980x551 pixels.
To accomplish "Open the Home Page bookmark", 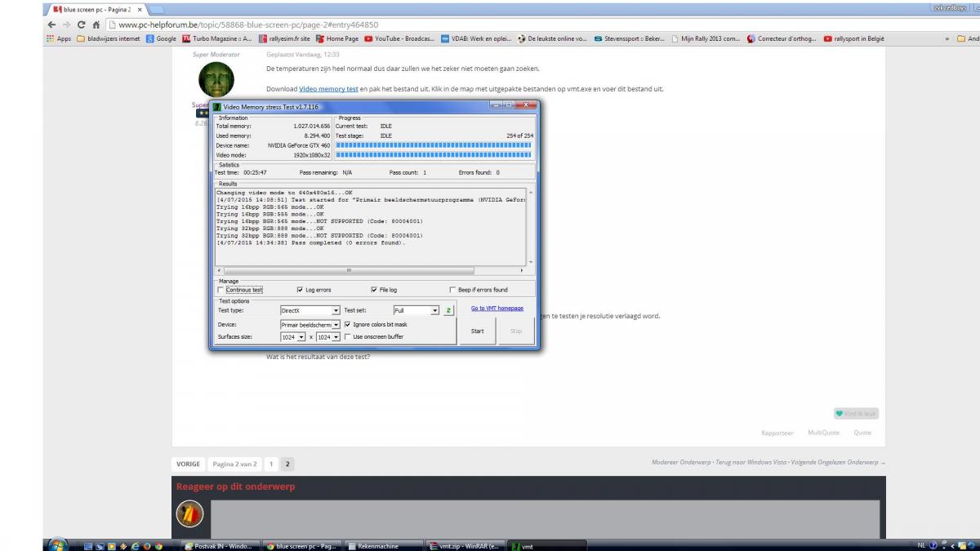I will (x=336, y=38).
